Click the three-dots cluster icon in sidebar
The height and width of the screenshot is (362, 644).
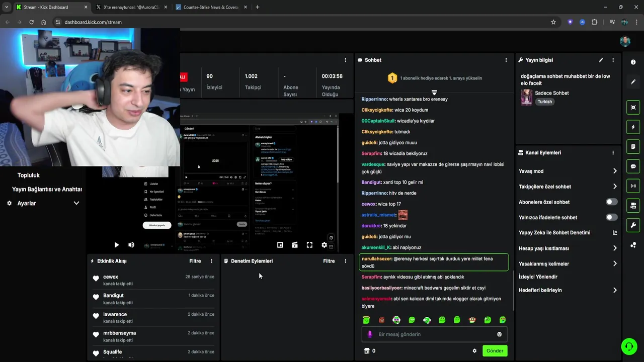pyautogui.click(x=633, y=245)
